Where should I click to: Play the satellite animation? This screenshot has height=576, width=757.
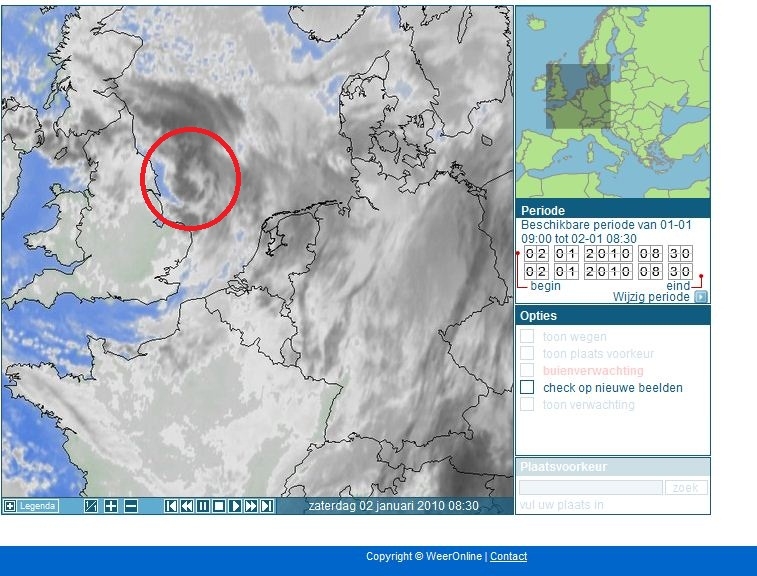(235, 506)
